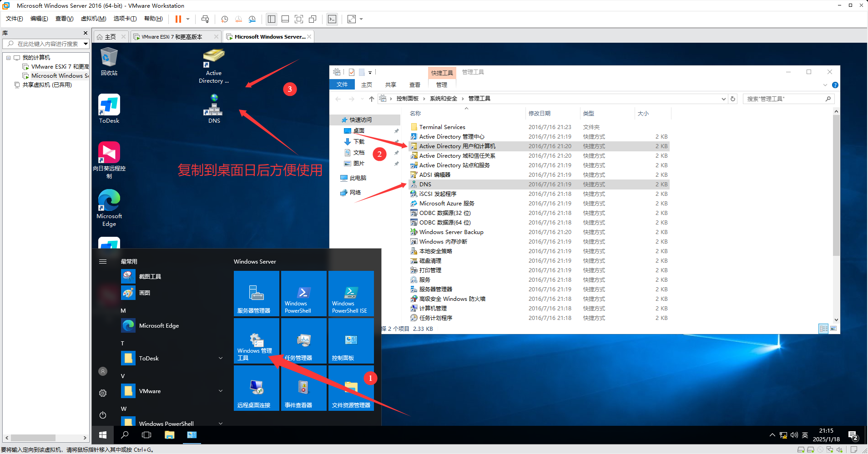The image size is (868, 454).
Task: Open the address bar history dropdown
Action: point(723,99)
